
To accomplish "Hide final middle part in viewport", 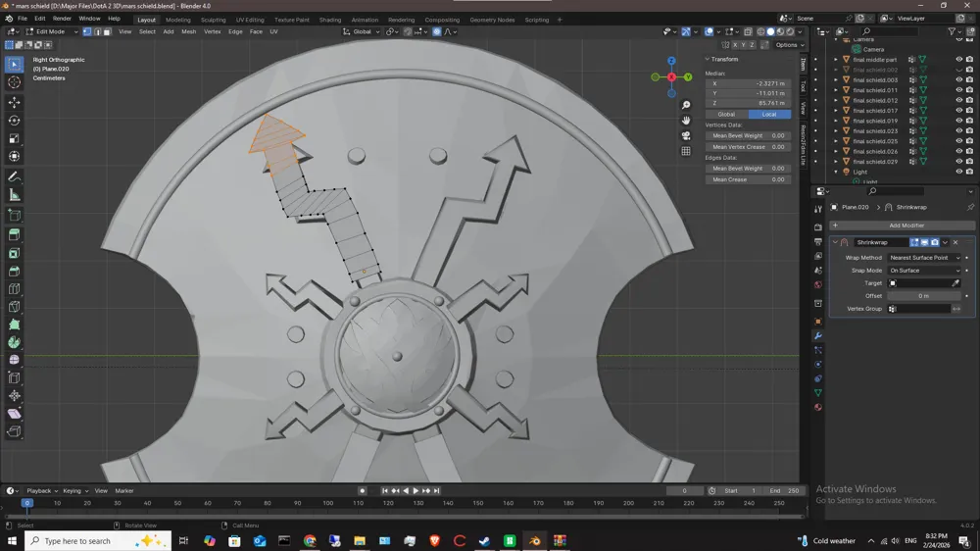I will 958,60.
